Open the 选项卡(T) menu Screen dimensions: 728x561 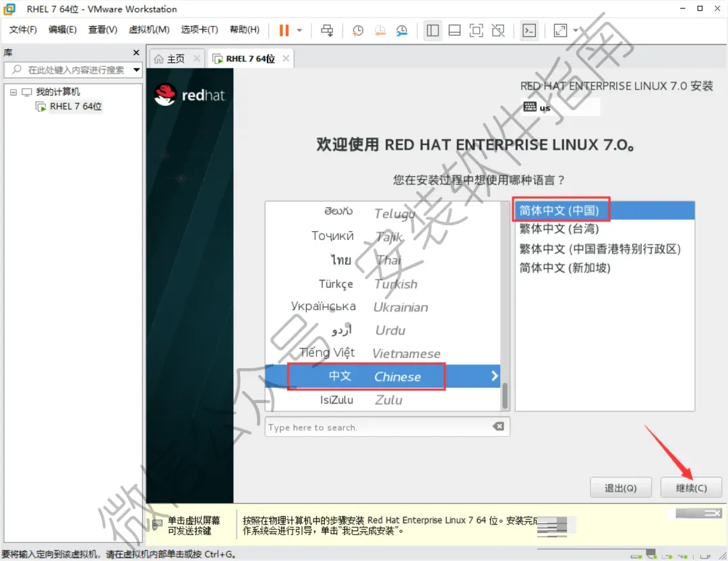(x=200, y=30)
